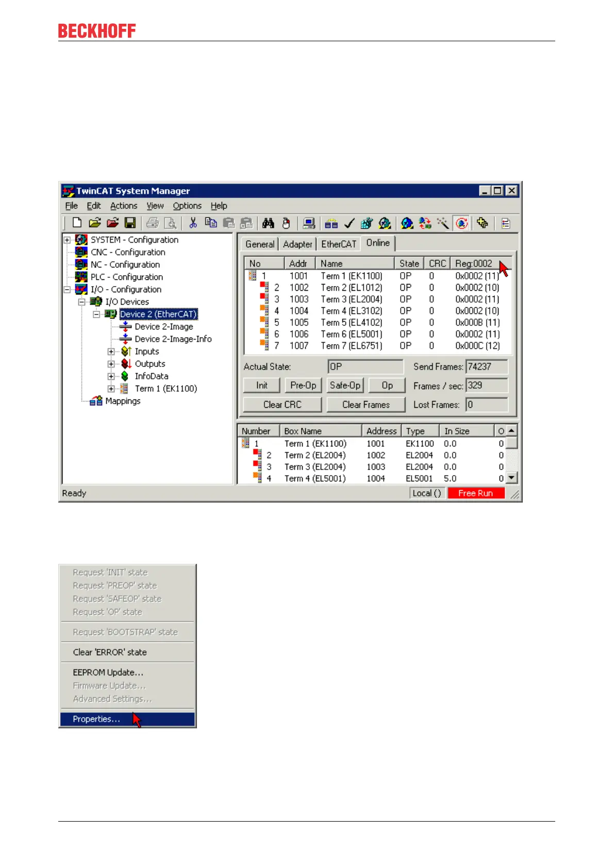
Task: Click the Print preview toolbar icon
Action: (x=170, y=223)
